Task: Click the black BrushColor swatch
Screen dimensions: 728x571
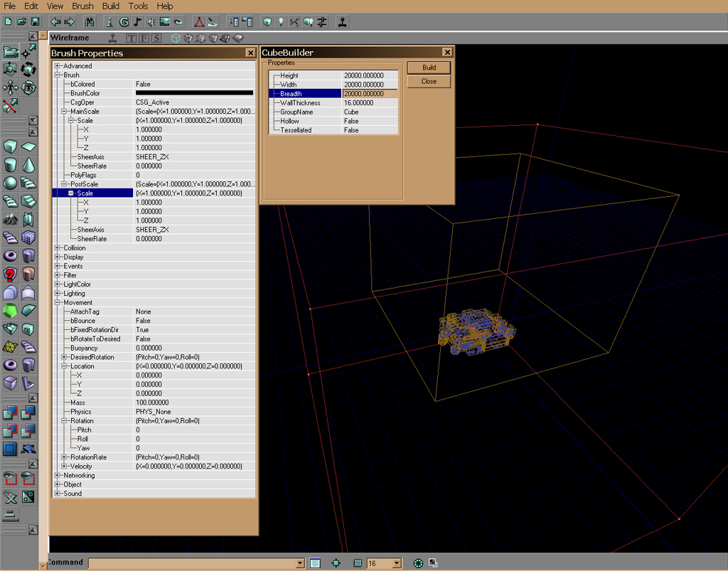Action: click(194, 93)
